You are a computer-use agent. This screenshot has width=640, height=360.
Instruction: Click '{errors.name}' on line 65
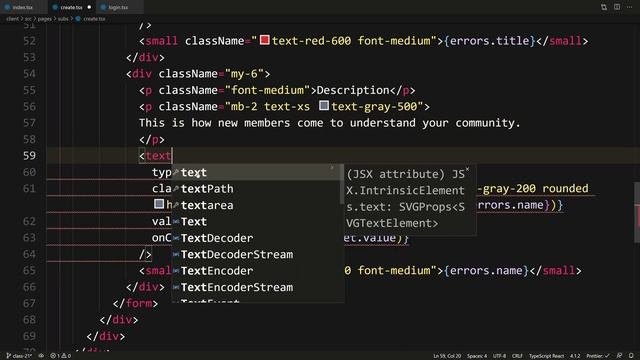[x=486, y=271]
